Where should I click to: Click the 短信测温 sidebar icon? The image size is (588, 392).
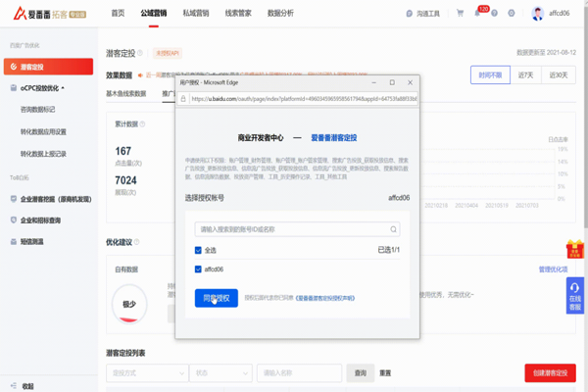click(14, 242)
